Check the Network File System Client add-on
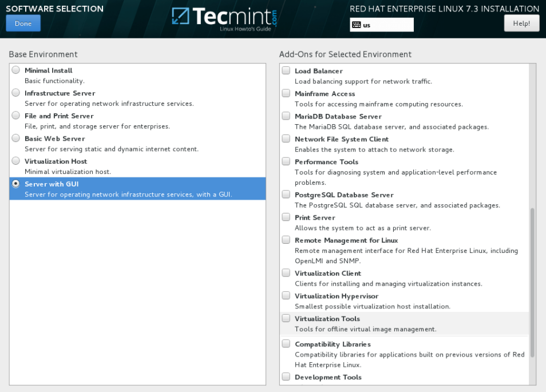This screenshot has height=392, width=546. tap(286, 138)
